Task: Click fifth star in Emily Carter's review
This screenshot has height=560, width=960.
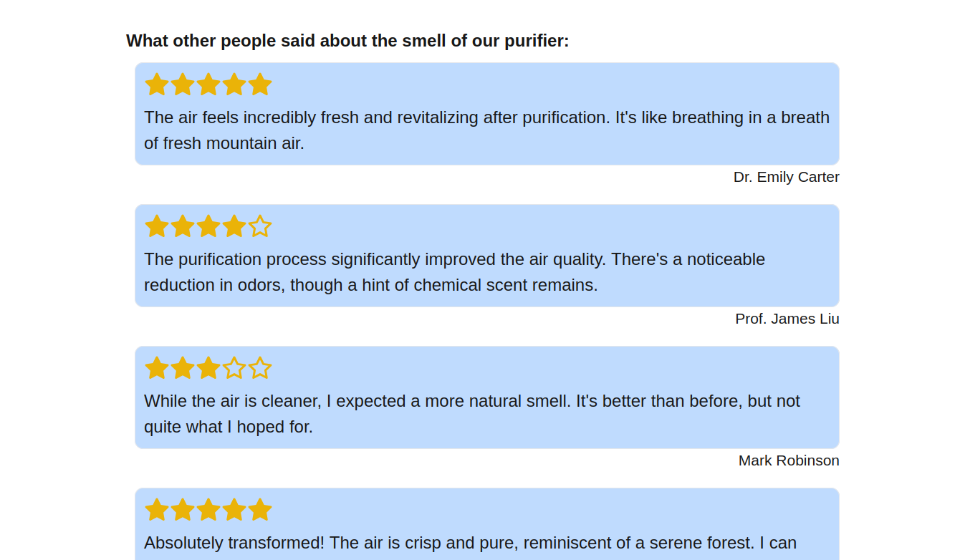Action: pos(260,85)
